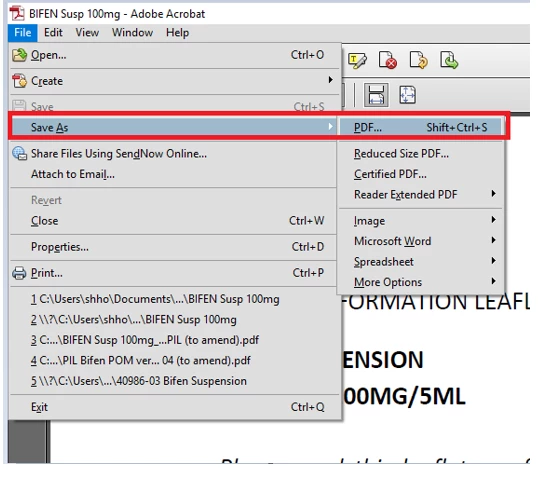Open recent file 1 BIFEN Susp 100mg

(x=174, y=299)
